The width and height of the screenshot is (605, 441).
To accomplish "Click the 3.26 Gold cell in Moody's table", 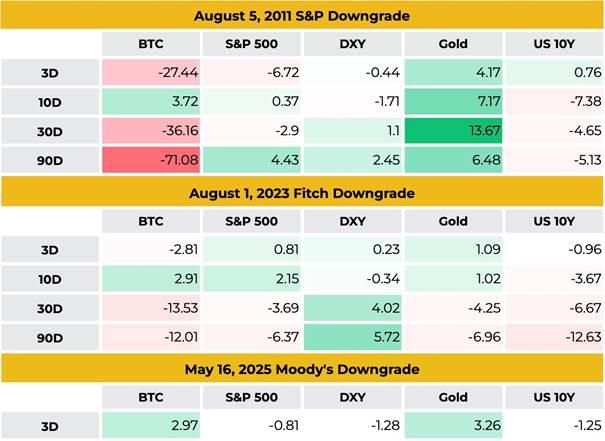I will 452,424.
